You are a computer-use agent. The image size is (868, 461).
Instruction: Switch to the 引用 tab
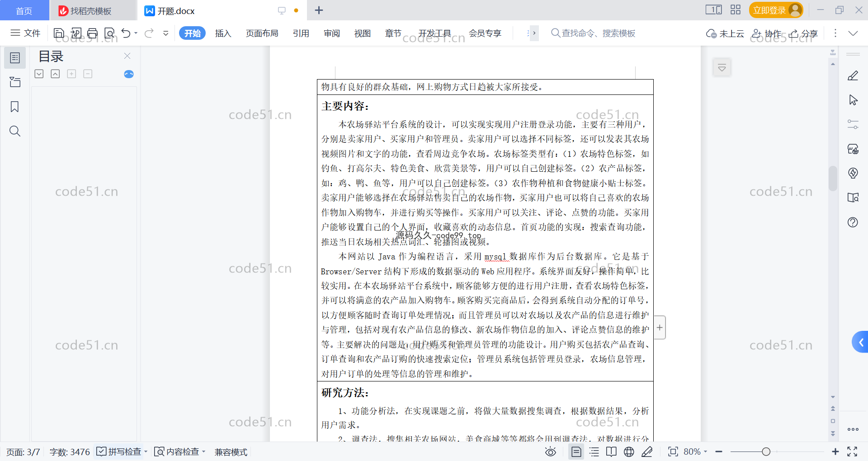pyautogui.click(x=301, y=33)
